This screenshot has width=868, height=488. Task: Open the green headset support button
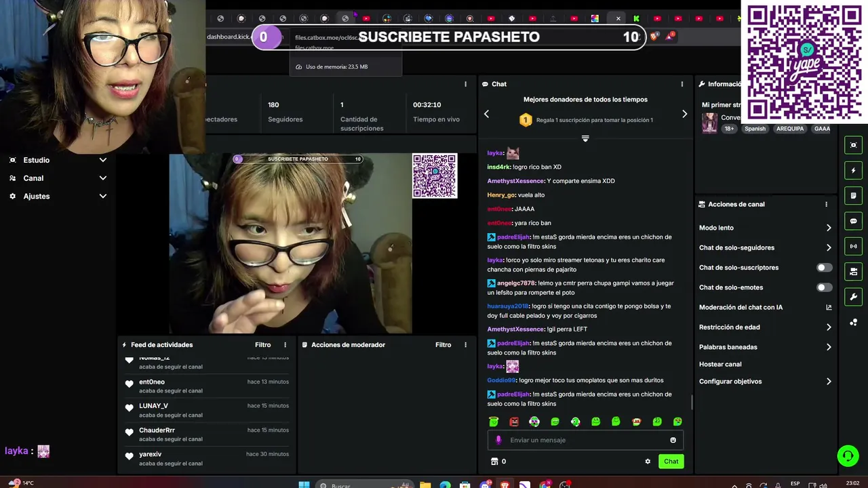(x=848, y=455)
